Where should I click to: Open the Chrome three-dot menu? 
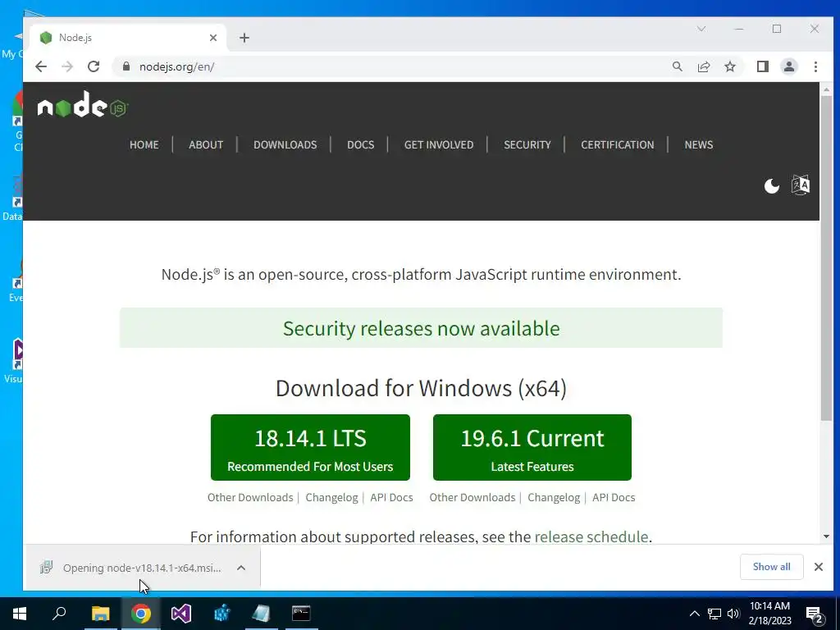[815, 66]
